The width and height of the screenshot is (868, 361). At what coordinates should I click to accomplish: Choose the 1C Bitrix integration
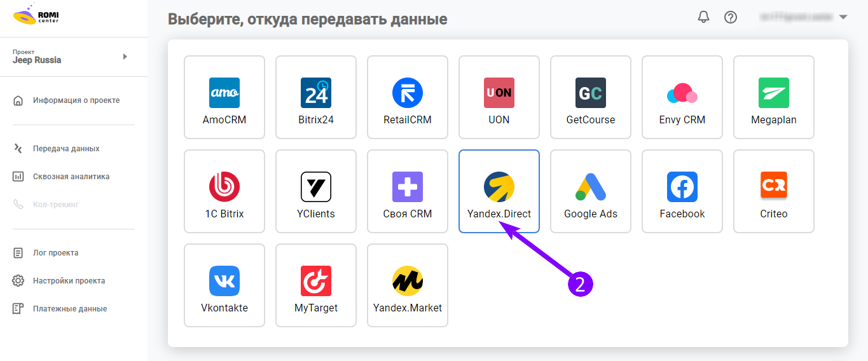tap(224, 191)
